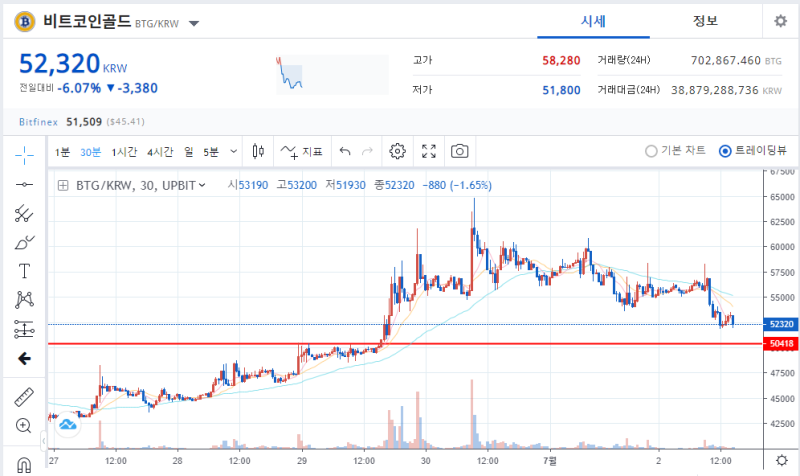The image size is (800, 476).
Task: Set the interval to 4시간
Action: coord(160,152)
